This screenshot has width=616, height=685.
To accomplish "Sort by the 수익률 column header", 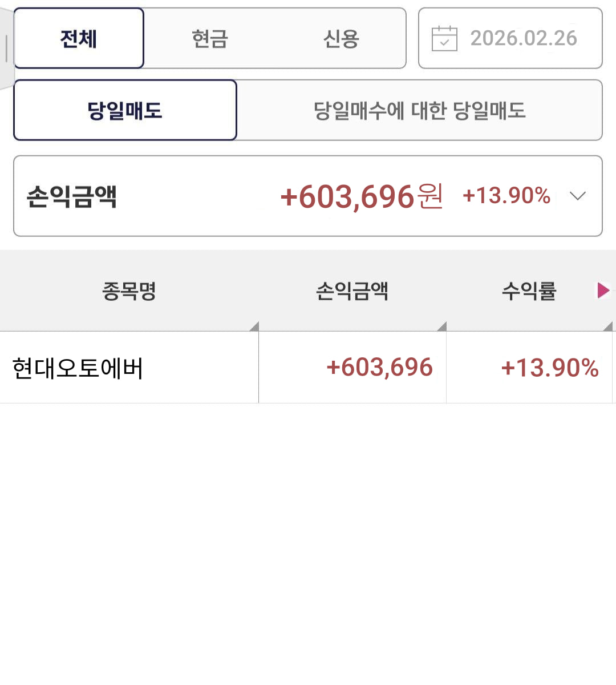I will [x=529, y=291].
